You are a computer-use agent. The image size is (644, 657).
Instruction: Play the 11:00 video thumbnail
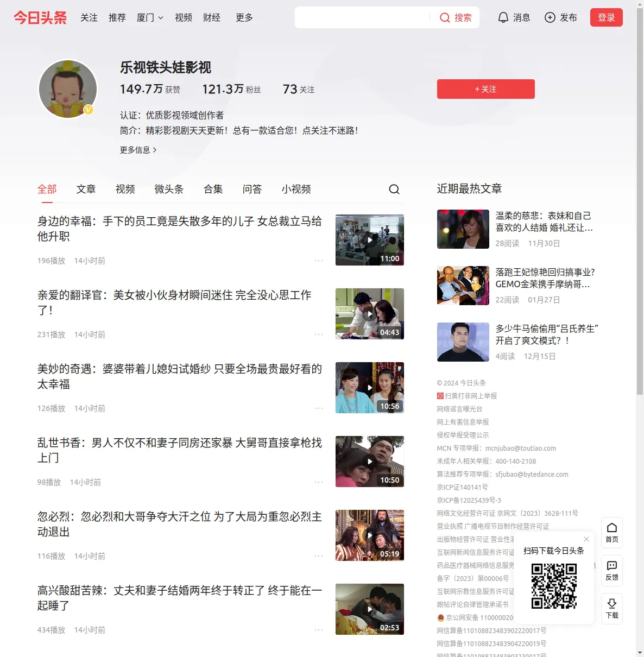tap(370, 240)
